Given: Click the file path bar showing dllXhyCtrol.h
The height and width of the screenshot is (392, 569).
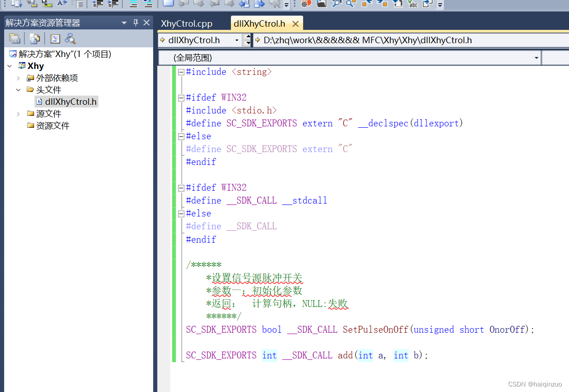Looking at the screenshot, I should pyautogui.click(x=368, y=40).
